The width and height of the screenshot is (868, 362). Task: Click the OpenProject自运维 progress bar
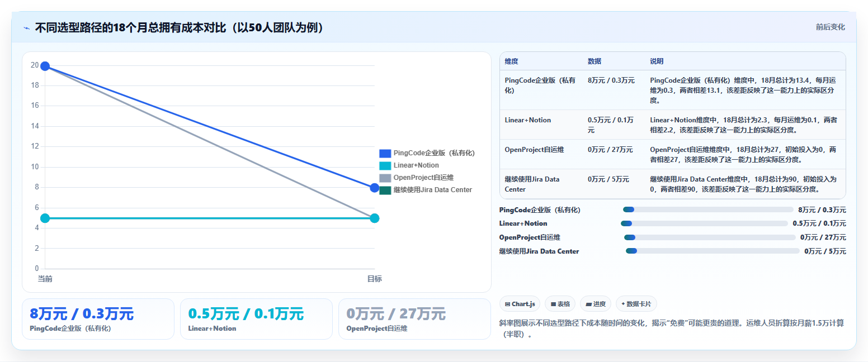click(x=710, y=237)
